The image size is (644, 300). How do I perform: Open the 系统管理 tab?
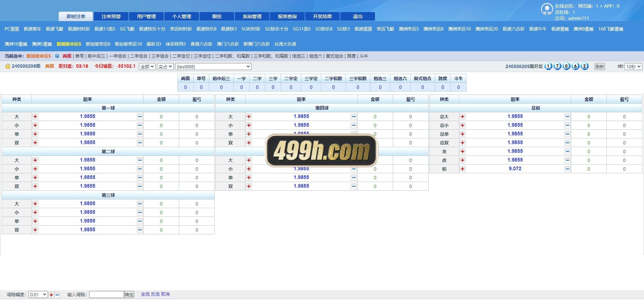coord(252,16)
